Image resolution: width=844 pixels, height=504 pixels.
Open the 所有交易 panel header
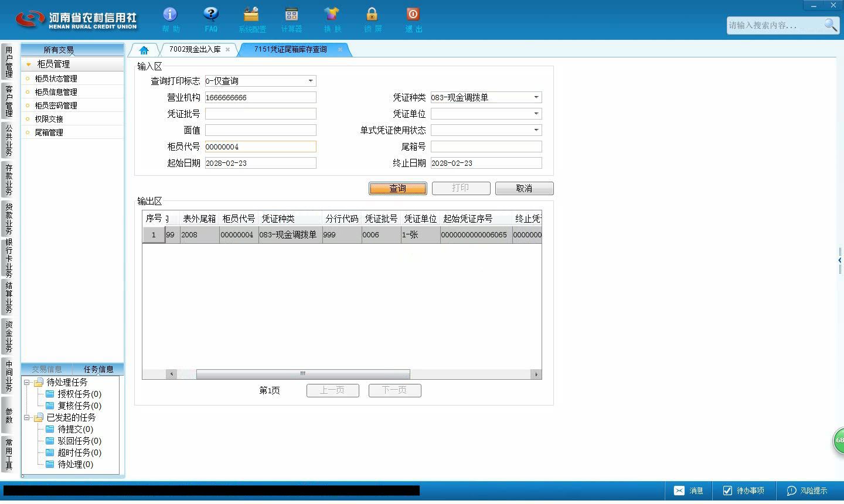72,50
